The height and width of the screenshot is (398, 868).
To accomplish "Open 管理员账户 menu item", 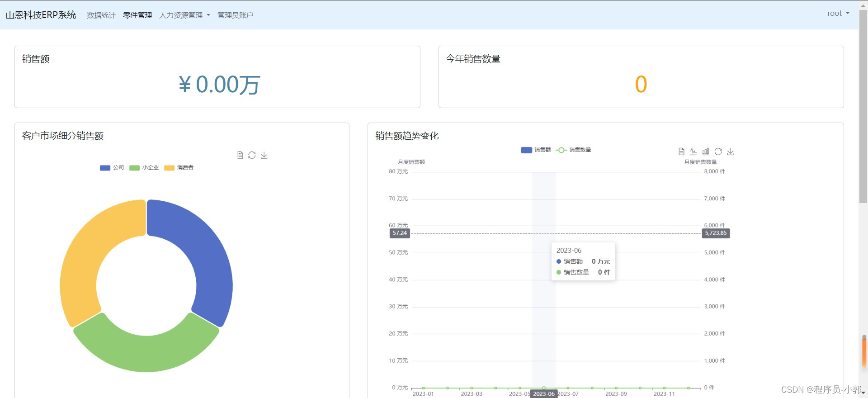I will (235, 15).
